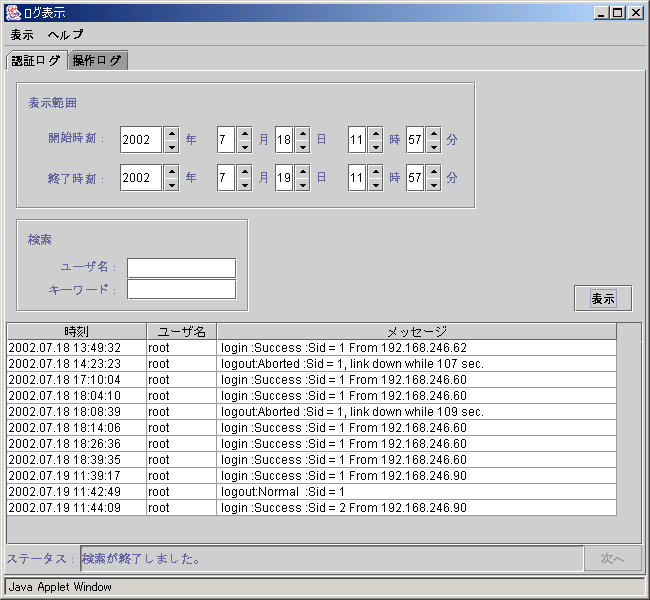Decrease the end time year value

(x=171, y=185)
